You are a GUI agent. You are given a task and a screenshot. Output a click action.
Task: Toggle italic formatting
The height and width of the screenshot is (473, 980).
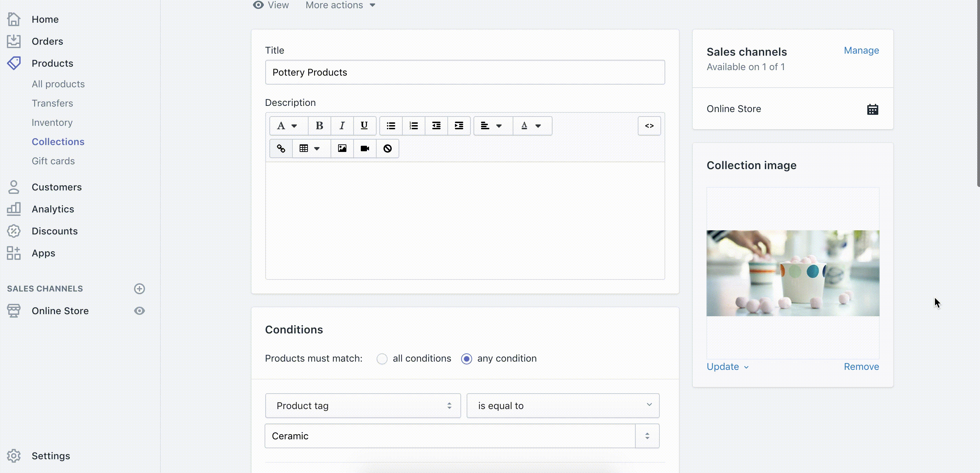pyautogui.click(x=342, y=125)
